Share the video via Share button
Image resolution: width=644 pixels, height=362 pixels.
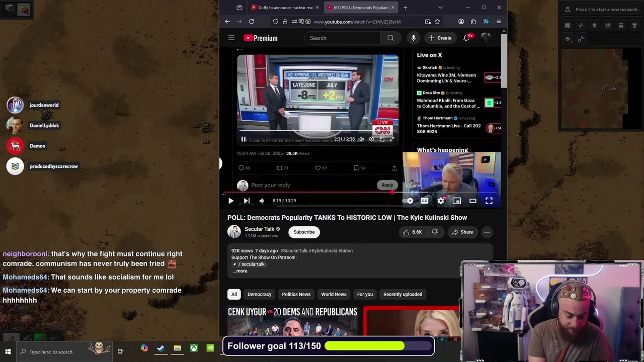[x=462, y=232]
